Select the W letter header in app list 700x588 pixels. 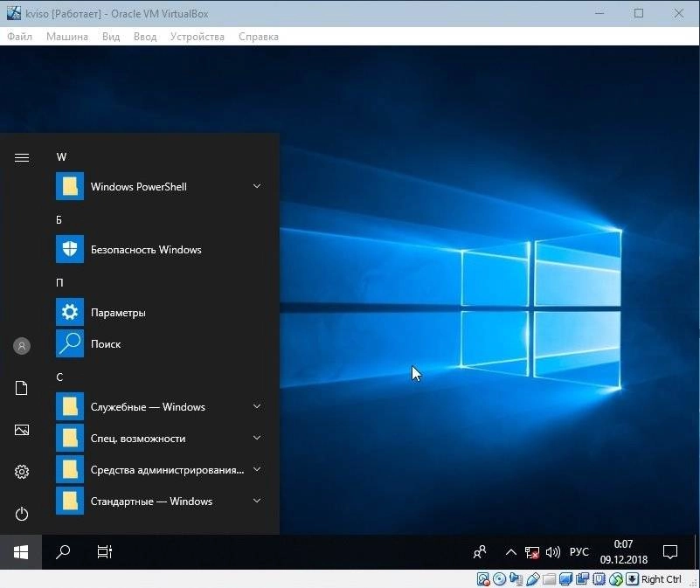point(61,157)
